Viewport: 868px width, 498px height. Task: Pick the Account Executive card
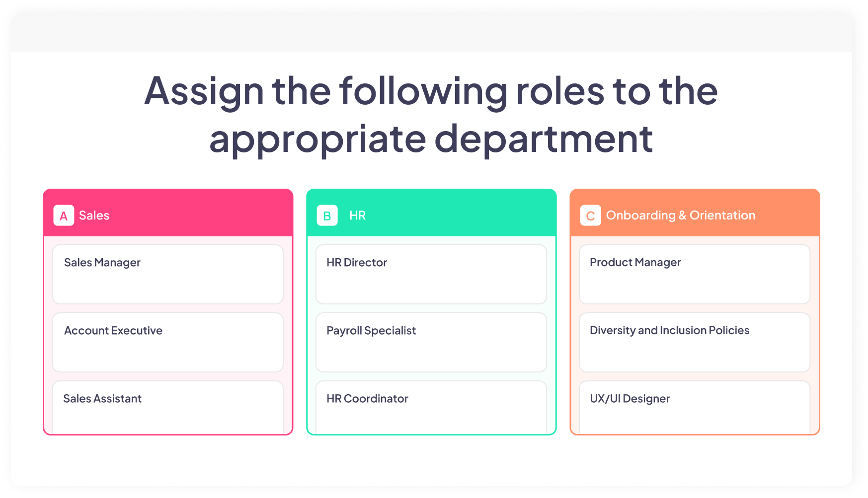coord(168,342)
